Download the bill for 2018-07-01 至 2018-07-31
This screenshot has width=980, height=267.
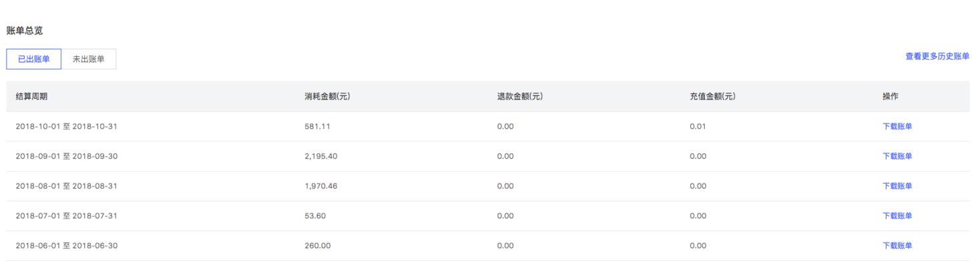(897, 216)
